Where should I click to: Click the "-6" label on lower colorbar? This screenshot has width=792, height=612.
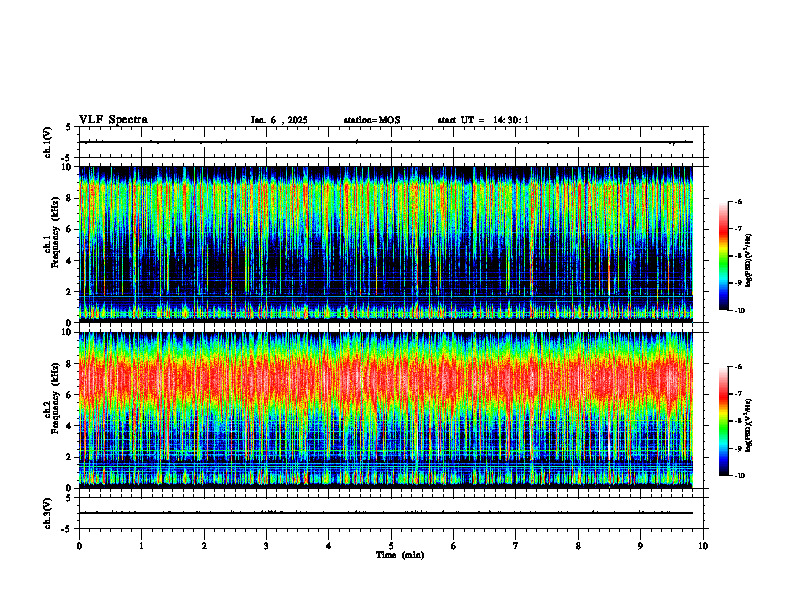click(738, 367)
